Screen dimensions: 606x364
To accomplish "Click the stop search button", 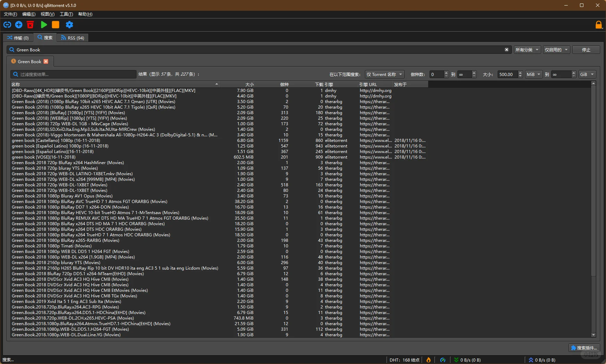I will click(x=586, y=50).
